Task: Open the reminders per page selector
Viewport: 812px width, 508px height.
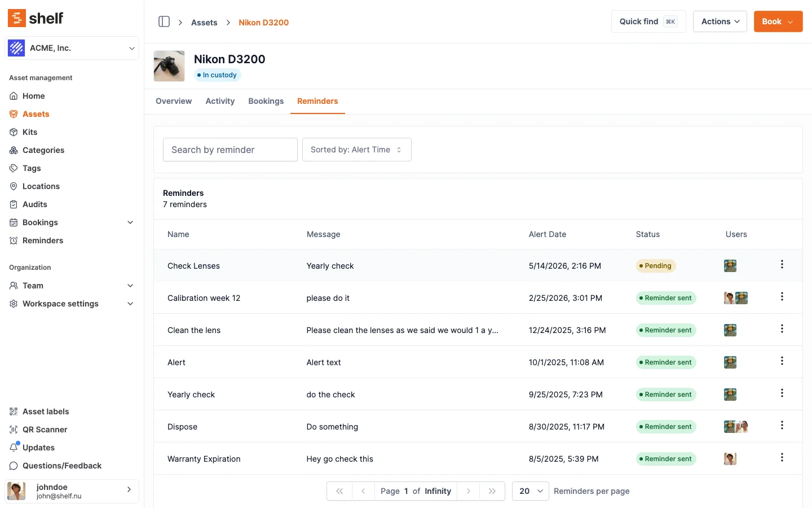Action: tap(530, 491)
